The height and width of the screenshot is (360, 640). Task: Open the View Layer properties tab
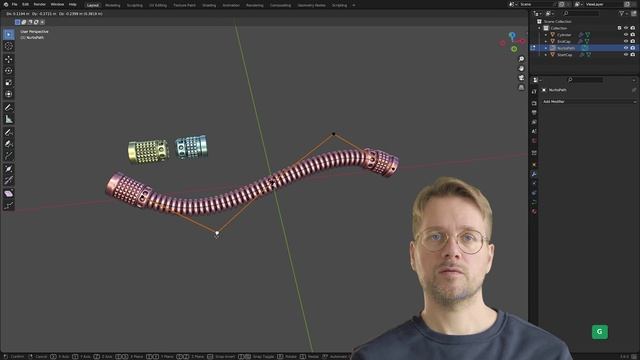[x=534, y=122]
